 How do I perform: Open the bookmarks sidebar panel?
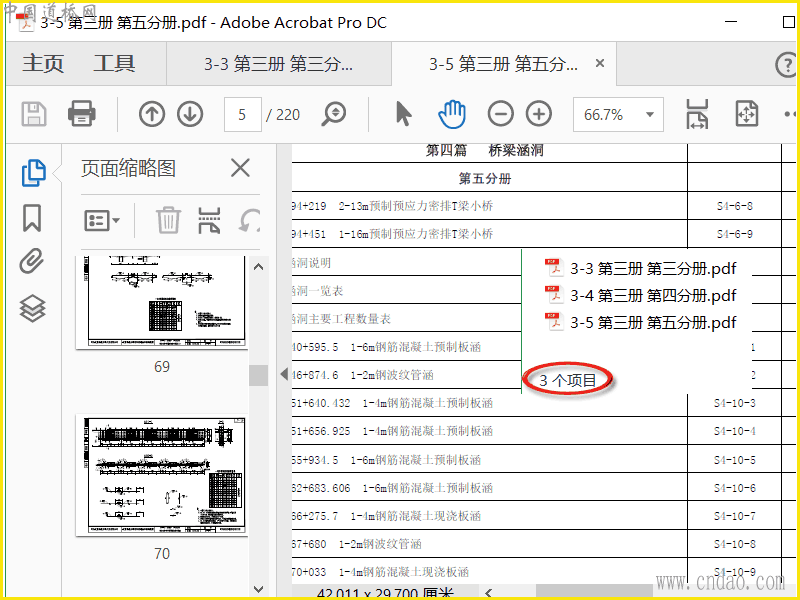pyautogui.click(x=32, y=218)
